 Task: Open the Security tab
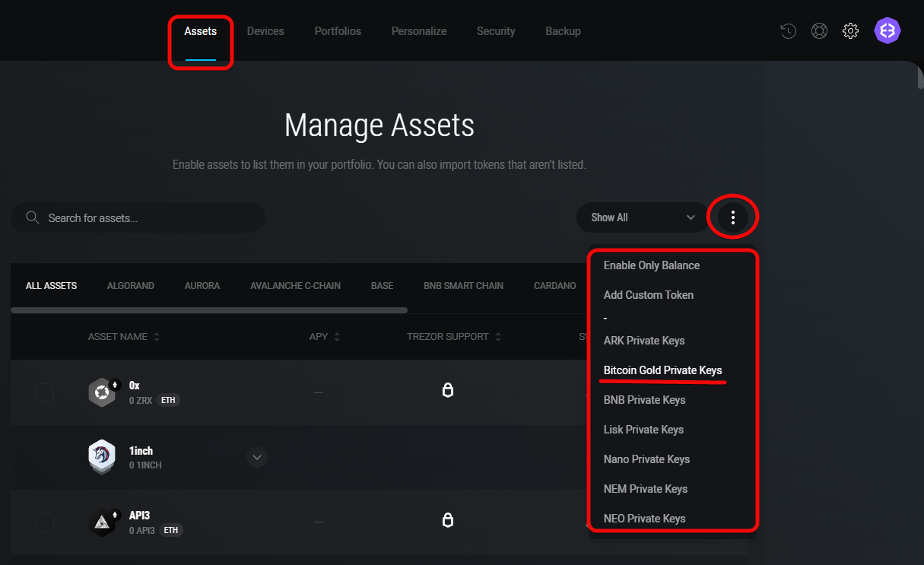click(496, 31)
